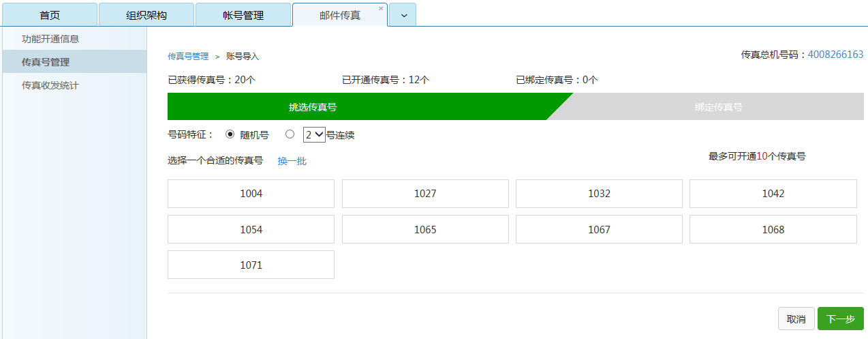The image size is (868, 339).
Task: Expand the tab overflow chevron dropdown
Action: [x=403, y=15]
